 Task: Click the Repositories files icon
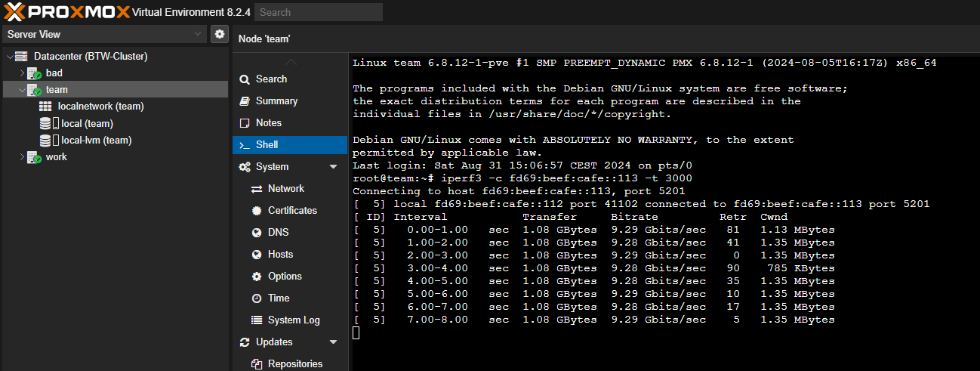(257, 364)
